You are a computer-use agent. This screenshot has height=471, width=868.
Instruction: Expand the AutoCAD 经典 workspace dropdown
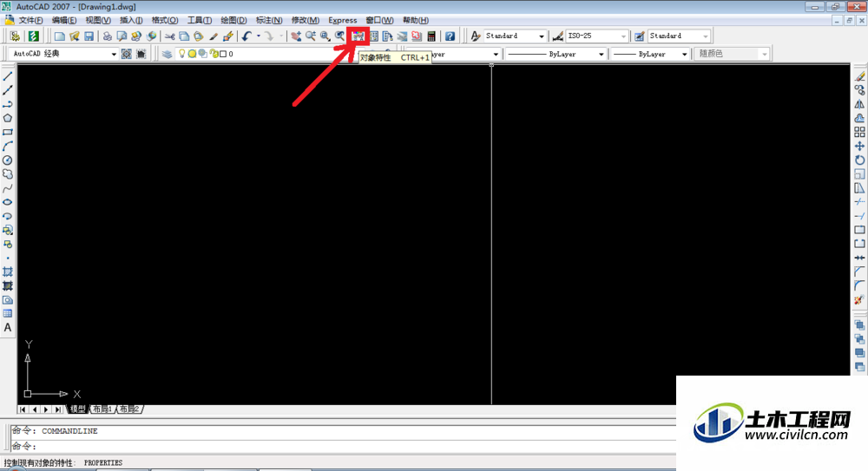[114, 54]
